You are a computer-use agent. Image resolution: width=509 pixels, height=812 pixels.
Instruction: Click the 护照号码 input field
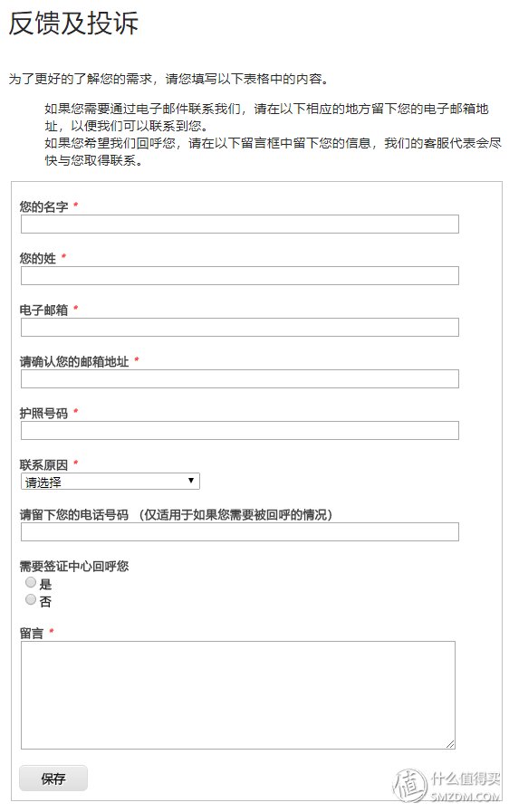(239, 430)
